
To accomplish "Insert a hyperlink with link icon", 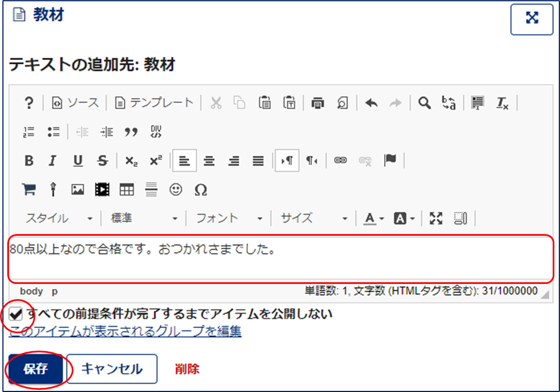I will pos(340,161).
